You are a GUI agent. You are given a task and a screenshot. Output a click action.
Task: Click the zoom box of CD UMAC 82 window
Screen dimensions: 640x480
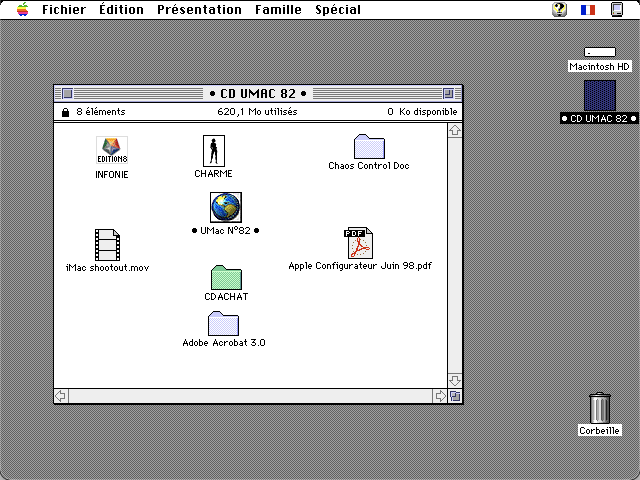[448, 93]
